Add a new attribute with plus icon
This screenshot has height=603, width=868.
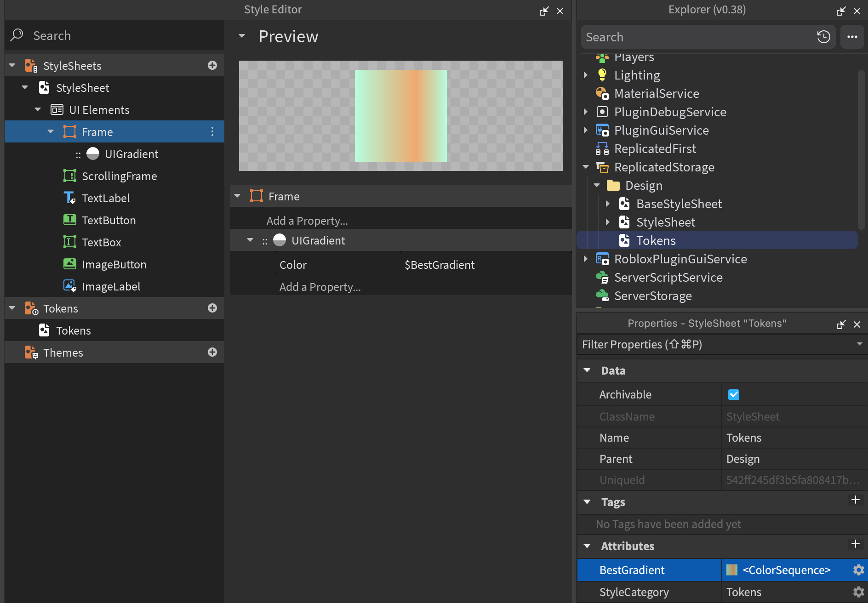click(855, 544)
